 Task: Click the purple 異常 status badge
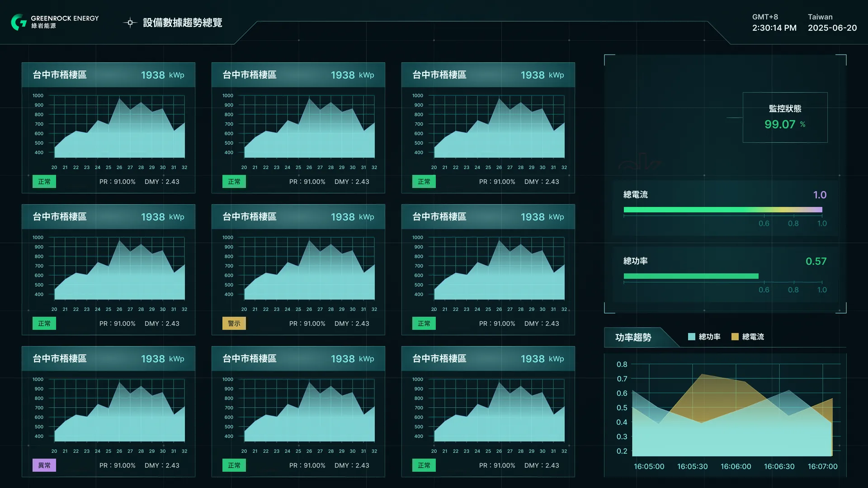(x=44, y=465)
